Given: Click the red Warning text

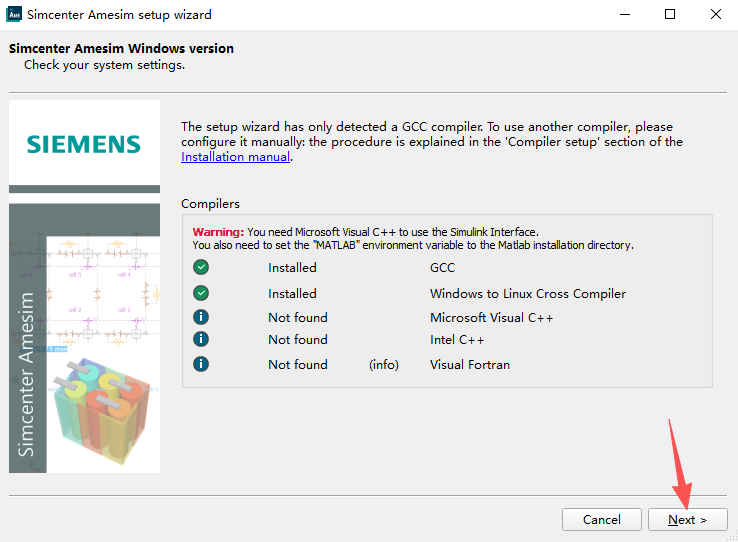Looking at the screenshot, I should (218, 231).
